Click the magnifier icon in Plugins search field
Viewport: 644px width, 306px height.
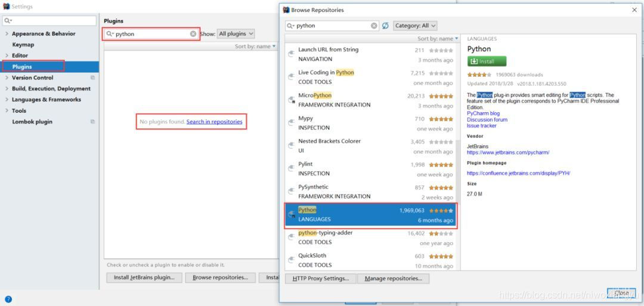click(x=110, y=34)
